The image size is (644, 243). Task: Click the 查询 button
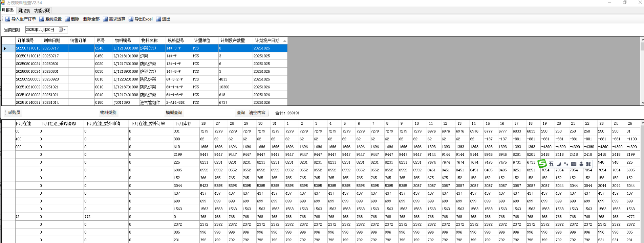[x=241, y=113]
